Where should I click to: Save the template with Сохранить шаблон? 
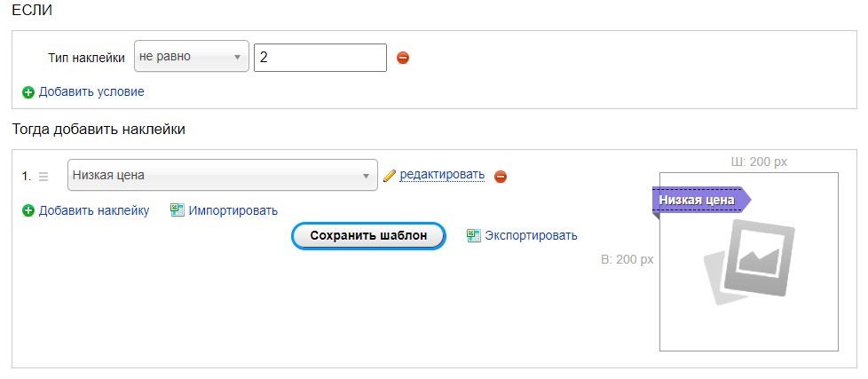[368, 236]
